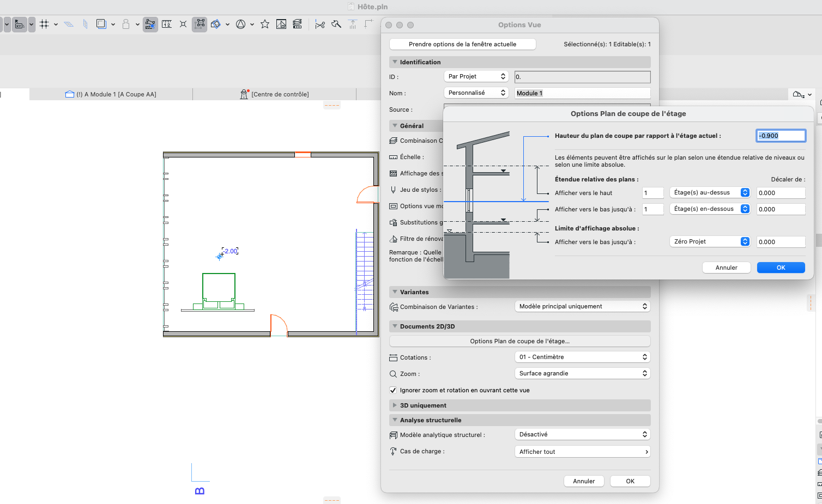
Task: Click the Modèle analytique structurel icon
Action: (394, 435)
